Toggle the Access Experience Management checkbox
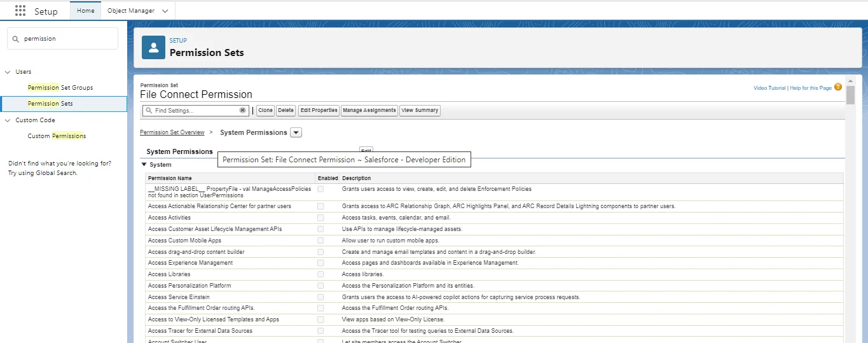This screenshot has height=343, width=868. point(321,263)
